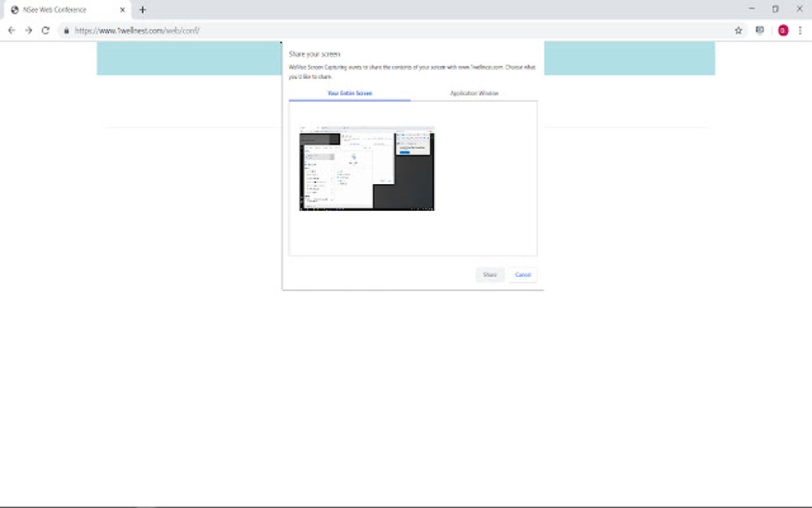Reload the 1wellnest.com page

tap(45, 30)
